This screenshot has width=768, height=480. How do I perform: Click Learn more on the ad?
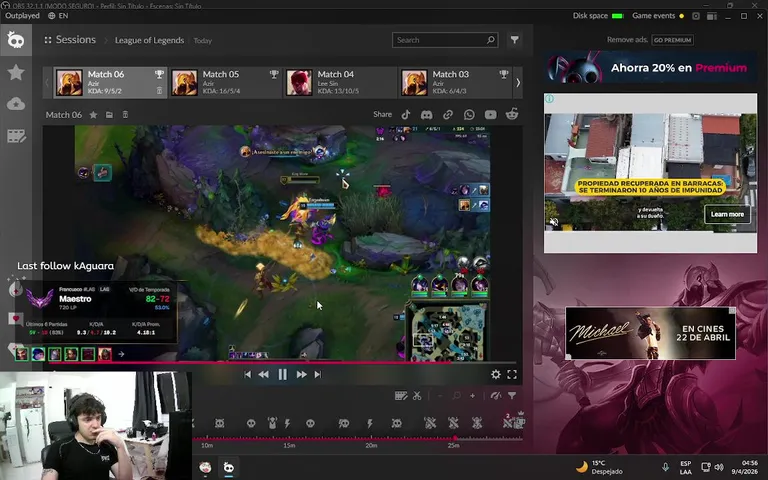727,214
